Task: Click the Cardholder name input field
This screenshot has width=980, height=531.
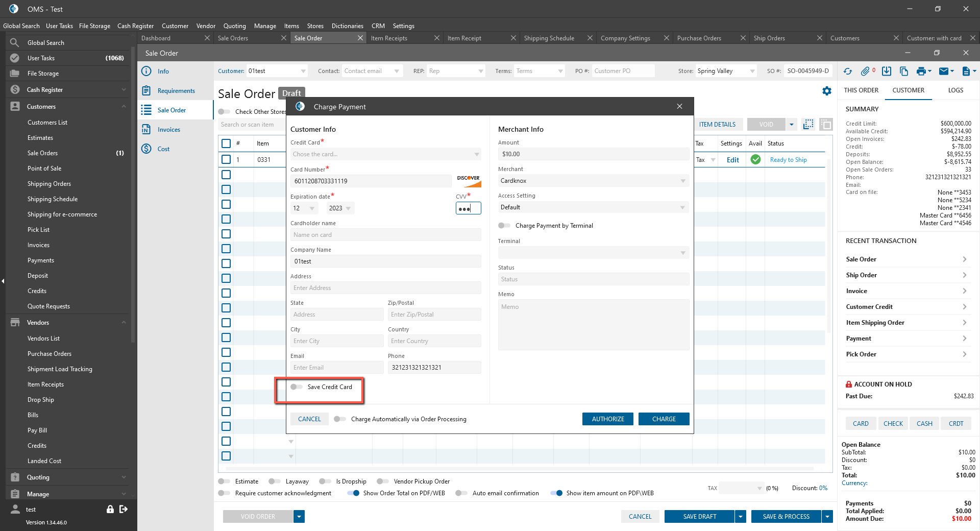Action: [385, 235]
